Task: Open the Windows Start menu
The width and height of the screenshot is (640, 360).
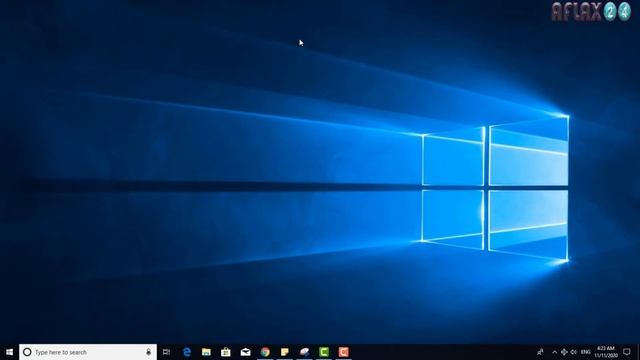Action: click(9, 352)
